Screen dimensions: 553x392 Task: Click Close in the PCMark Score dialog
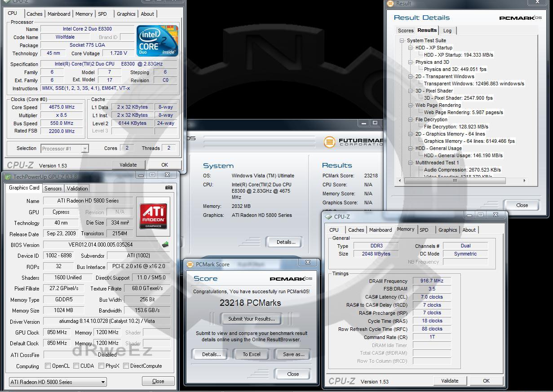293,374
